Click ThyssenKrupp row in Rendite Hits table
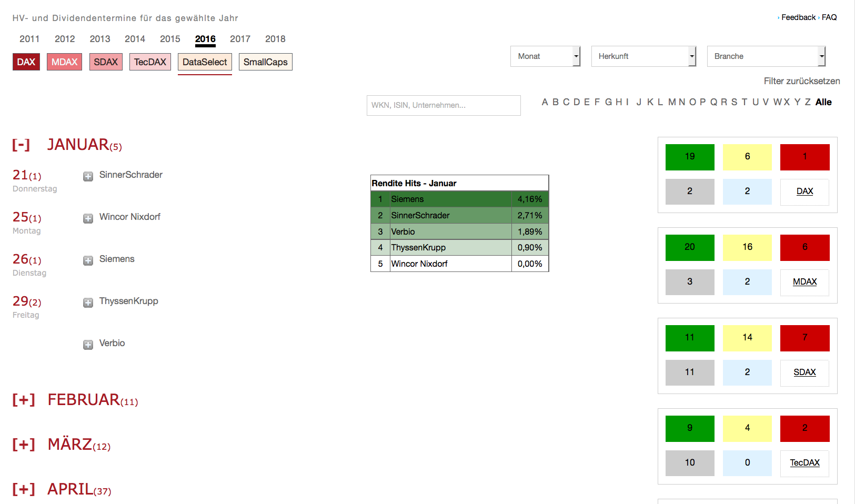Image resolution: width=855 pixels, height=504 pixels. coord(460,248)
